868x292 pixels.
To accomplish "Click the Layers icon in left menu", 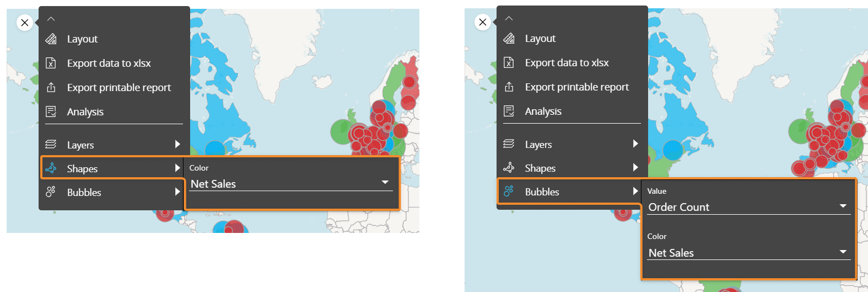I will click(51, 145).
